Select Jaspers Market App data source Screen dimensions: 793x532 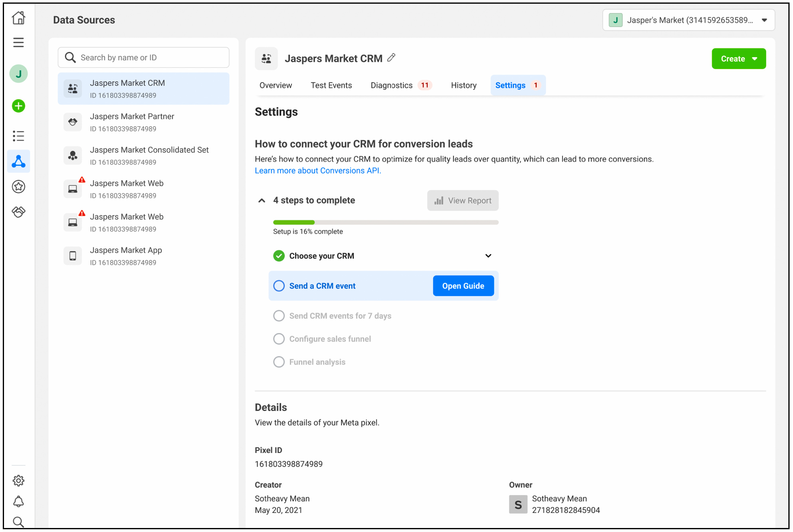click(x=144, y=256)
